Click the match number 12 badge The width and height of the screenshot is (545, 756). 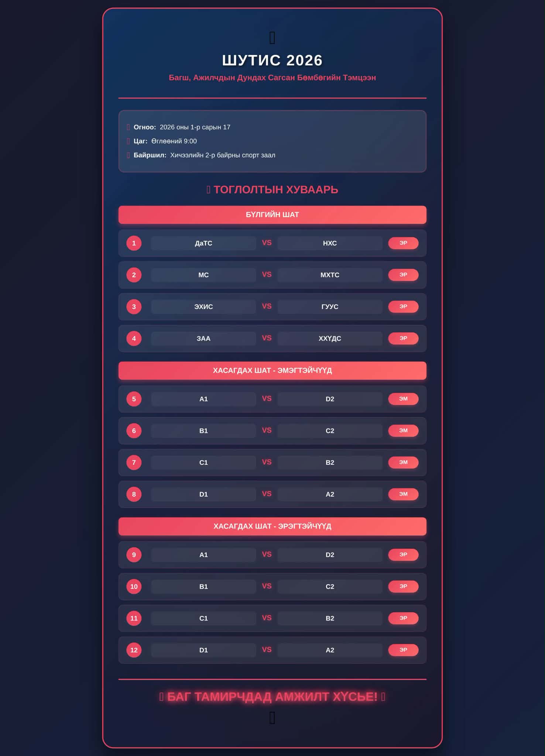coord(134,650)
